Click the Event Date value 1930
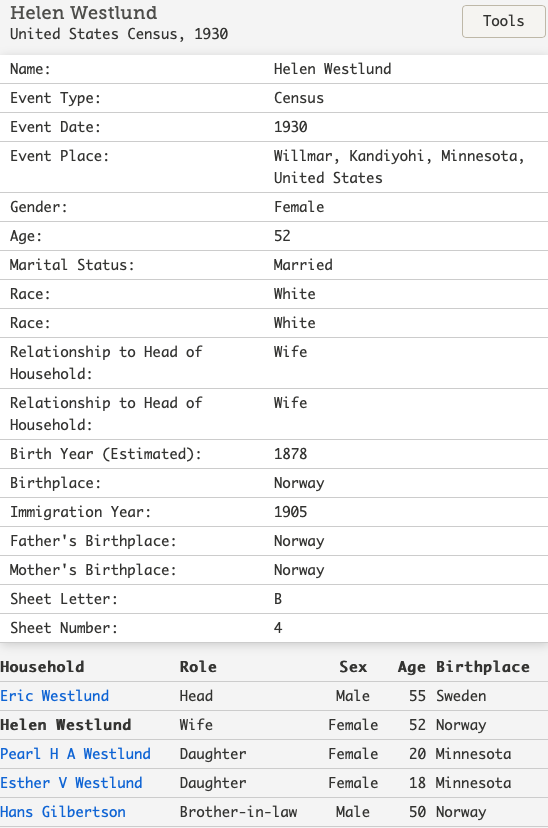 click(290, 127)
